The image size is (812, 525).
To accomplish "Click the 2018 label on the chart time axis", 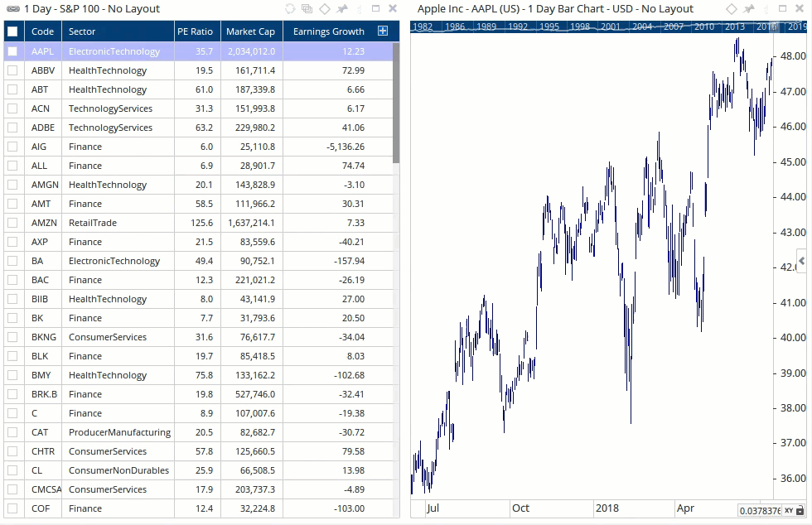I will click(607, 508).
